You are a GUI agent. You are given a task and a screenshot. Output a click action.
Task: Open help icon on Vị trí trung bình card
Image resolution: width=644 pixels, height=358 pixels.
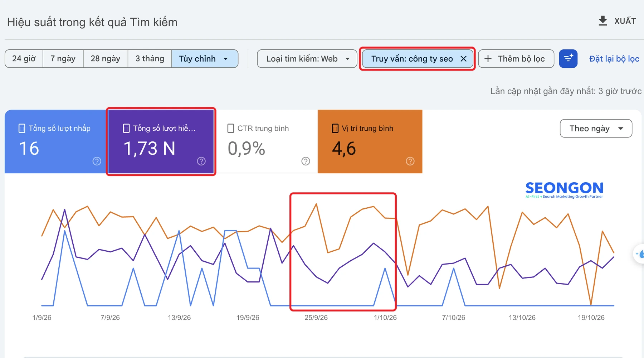click(410, 161)
